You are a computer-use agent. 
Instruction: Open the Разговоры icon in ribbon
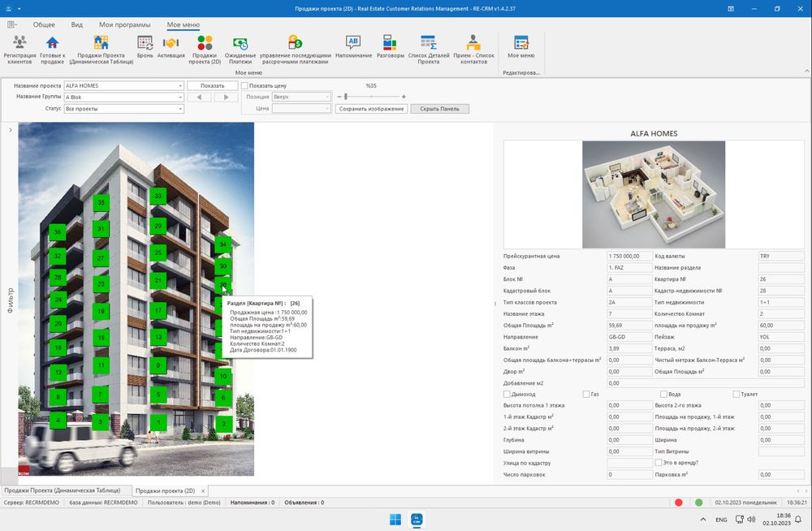390,43
